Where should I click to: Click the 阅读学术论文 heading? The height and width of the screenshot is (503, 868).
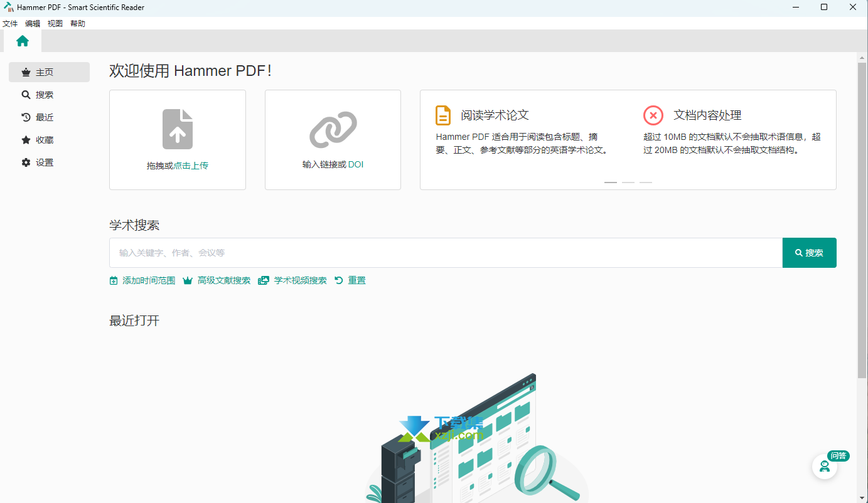point(495,115)
